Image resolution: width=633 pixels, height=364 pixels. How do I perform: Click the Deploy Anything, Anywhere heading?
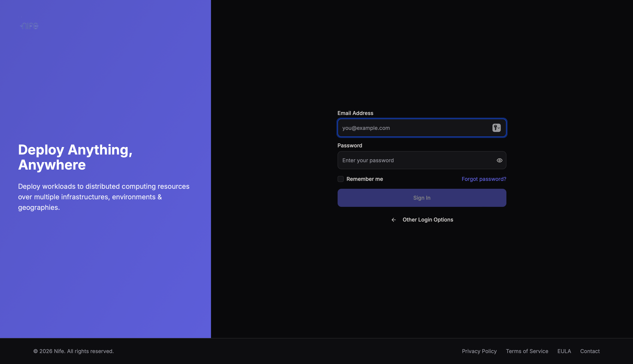point(75,157)
